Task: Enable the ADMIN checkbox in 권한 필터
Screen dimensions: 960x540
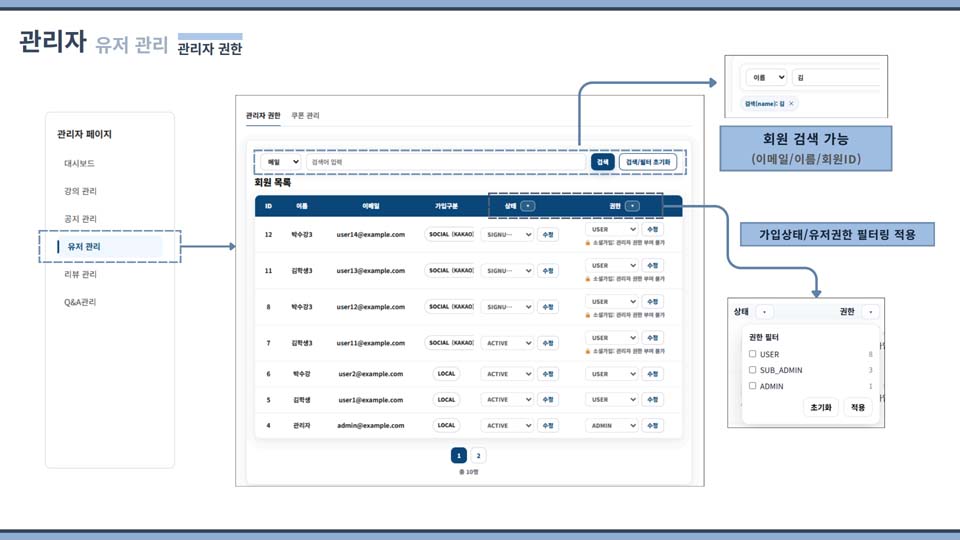Action: (x=753, y=386)
